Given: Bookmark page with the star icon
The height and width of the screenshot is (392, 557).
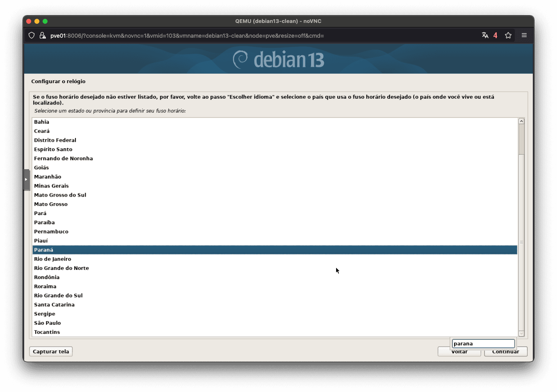Looking at the screenshot, I should click(x=508, y=35).
